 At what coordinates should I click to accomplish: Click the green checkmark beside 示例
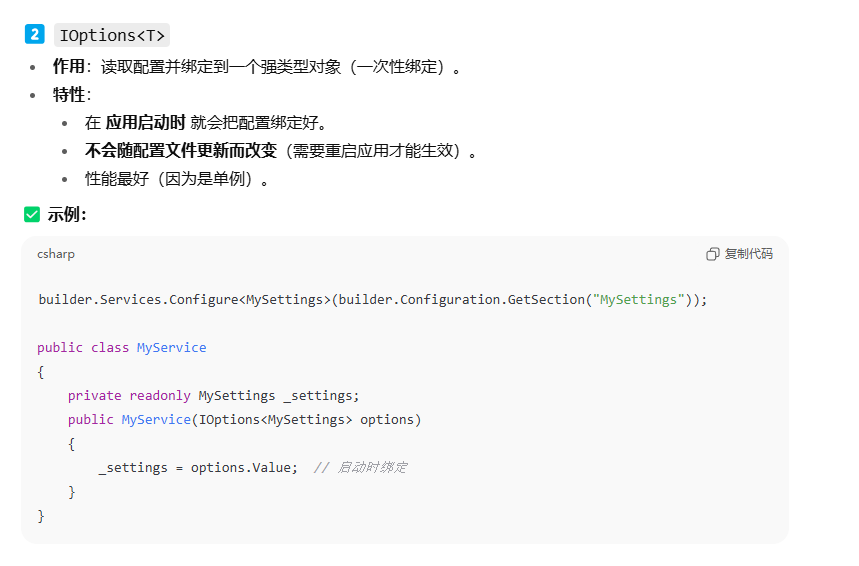coord(32,214)
